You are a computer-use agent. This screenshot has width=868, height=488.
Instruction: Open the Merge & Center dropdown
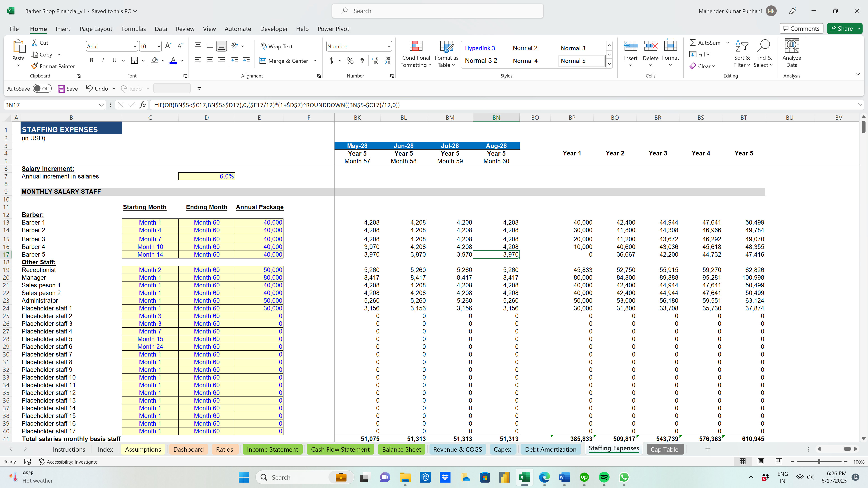coord(315,61)
